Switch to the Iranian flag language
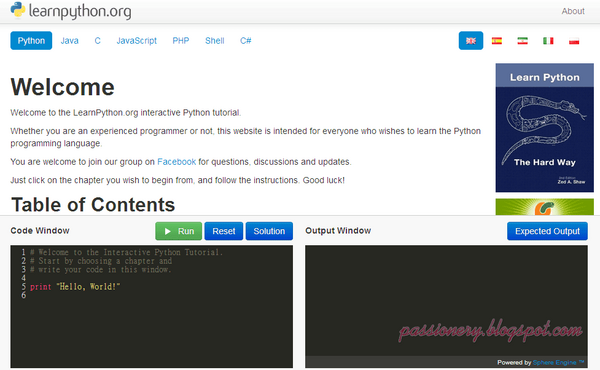 point(522,41)
